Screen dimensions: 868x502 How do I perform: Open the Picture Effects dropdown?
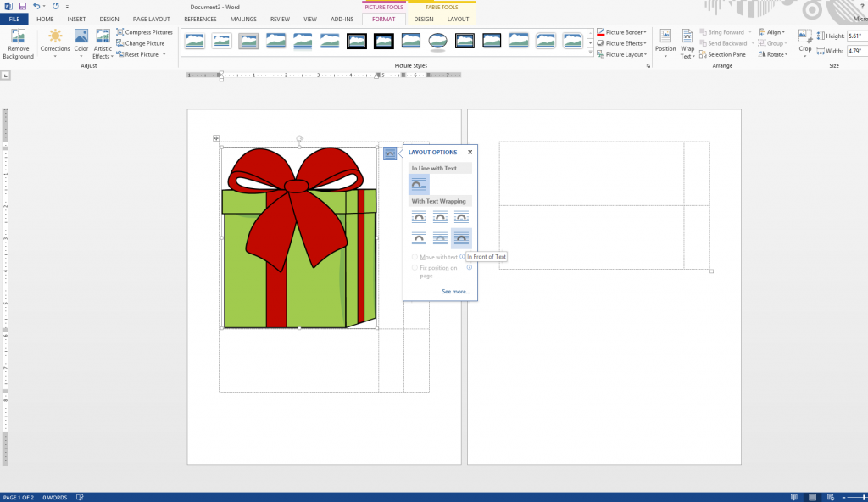tap(621, 43)
